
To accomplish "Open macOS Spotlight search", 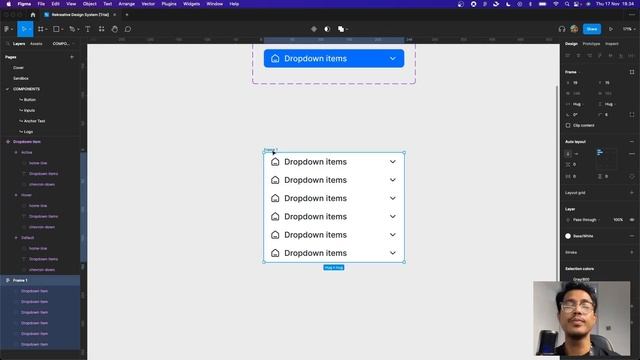I will (x=567, y=4).
